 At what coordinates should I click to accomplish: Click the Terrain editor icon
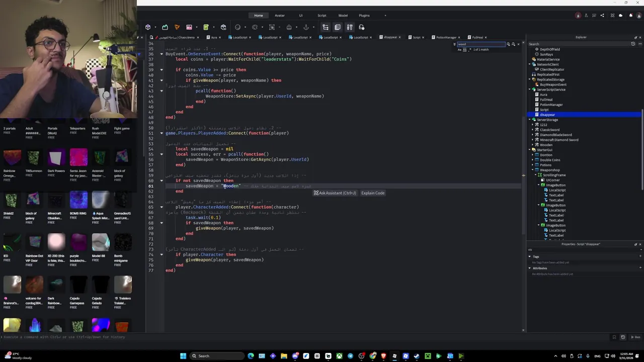coord(165,27)
